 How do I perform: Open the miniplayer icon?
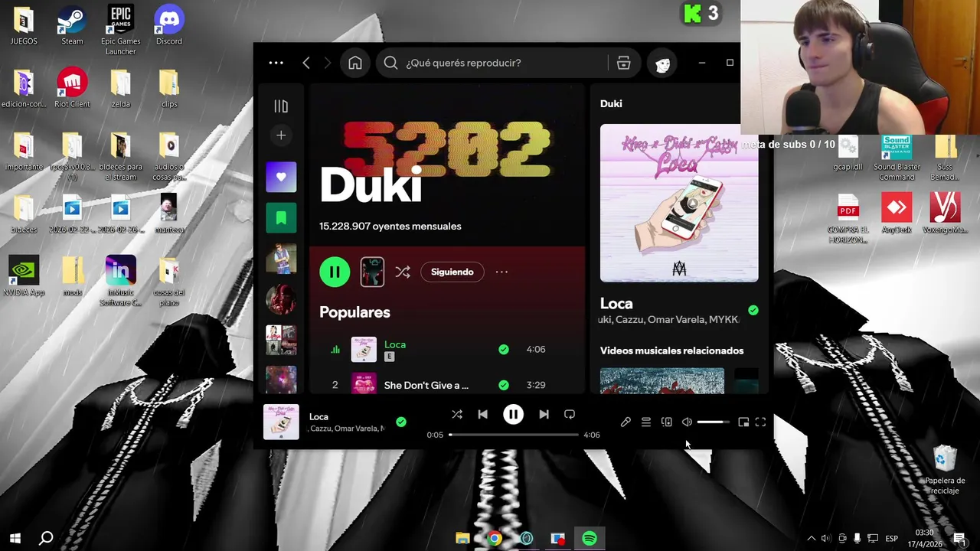[x=743, y=422]
